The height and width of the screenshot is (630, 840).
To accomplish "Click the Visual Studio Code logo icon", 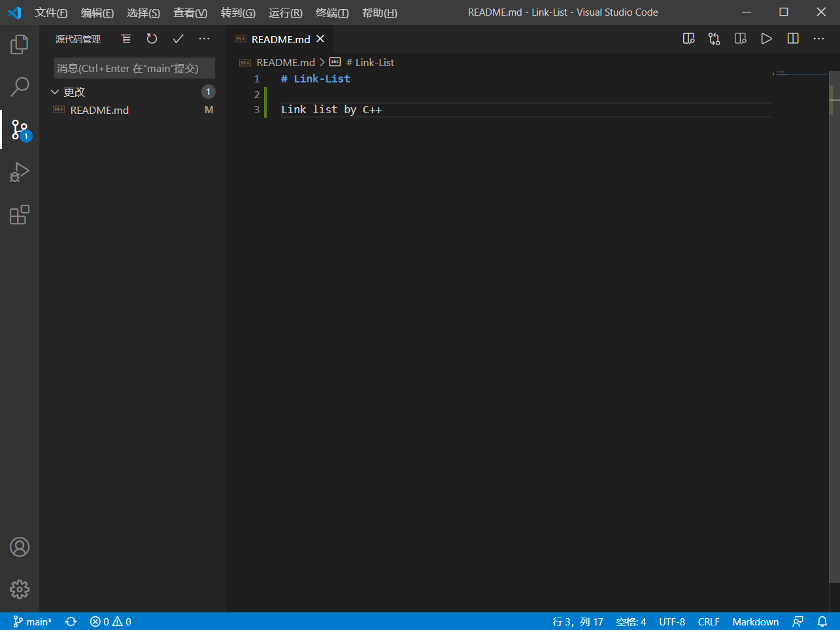I will pos(14,12).
